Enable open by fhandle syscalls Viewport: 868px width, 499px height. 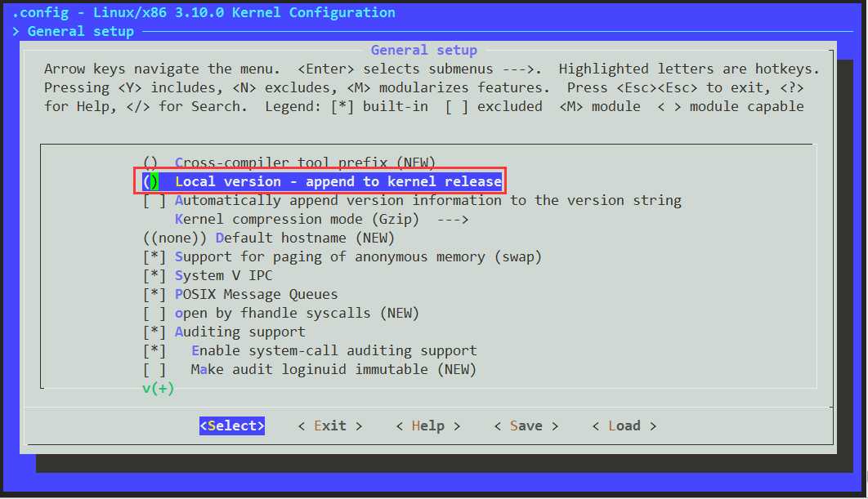[154, 313]
